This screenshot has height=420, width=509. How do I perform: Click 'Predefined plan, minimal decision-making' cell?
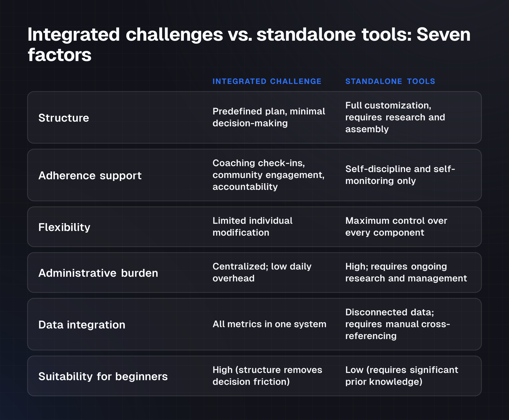coord(269,117)
